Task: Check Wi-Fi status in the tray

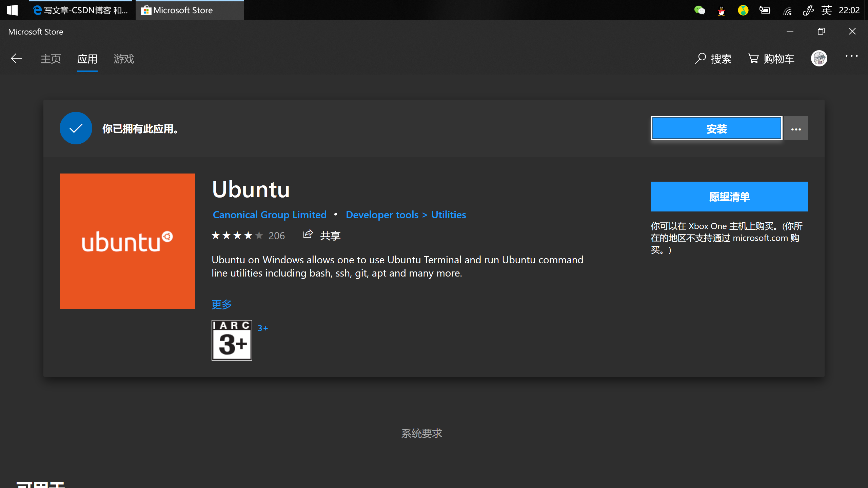Action: click(x=787, y=10)
